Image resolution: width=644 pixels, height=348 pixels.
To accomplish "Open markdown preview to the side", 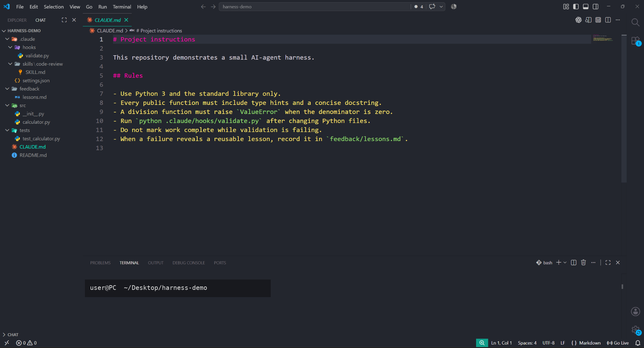I will [x=588, y=20].
